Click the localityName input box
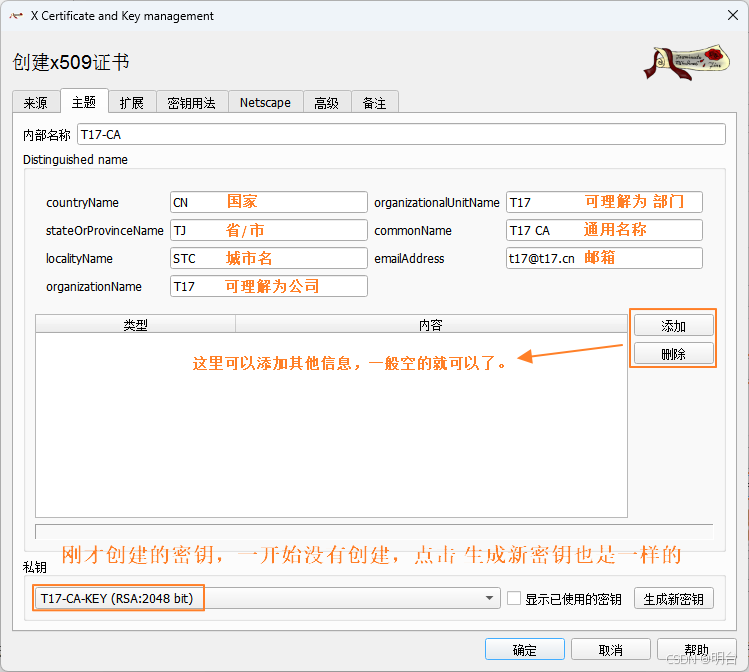This screenshot has width=749, height=672. point(268,258)
